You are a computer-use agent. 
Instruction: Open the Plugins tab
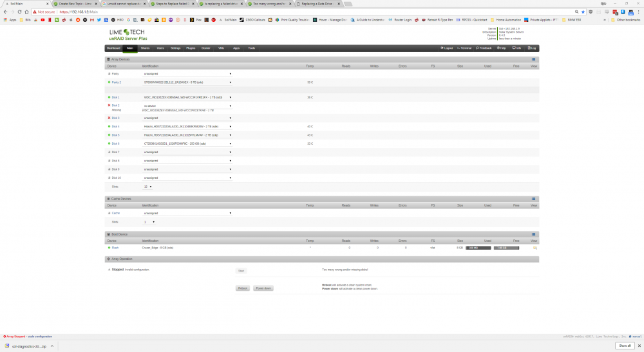(191, 48)
